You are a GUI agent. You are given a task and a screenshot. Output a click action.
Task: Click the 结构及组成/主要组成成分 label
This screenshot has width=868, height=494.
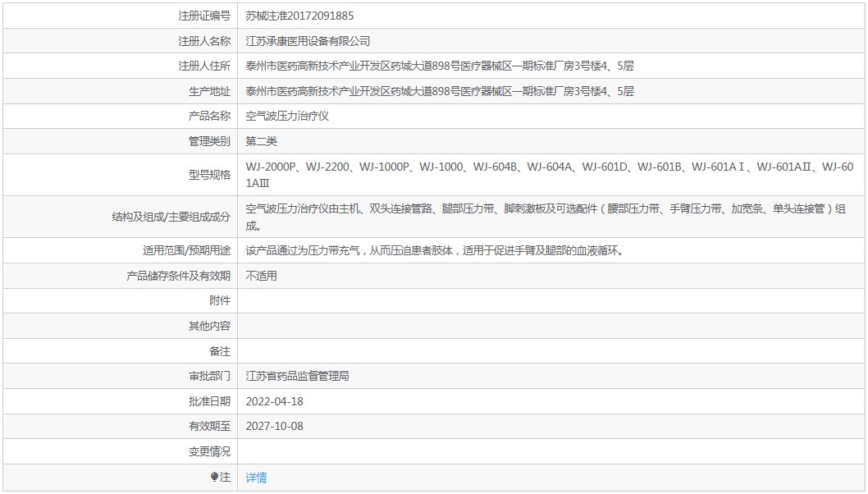click(171, 217)
